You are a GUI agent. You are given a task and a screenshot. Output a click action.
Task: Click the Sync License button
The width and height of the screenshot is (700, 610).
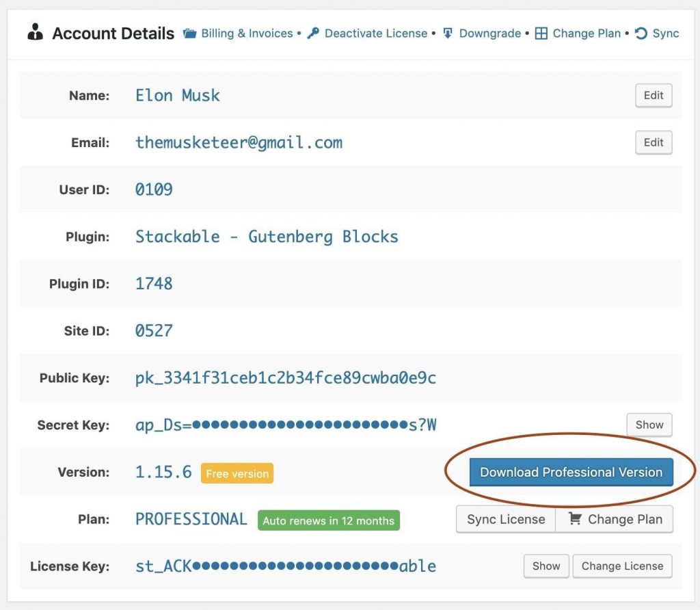[x=506, y=519]
